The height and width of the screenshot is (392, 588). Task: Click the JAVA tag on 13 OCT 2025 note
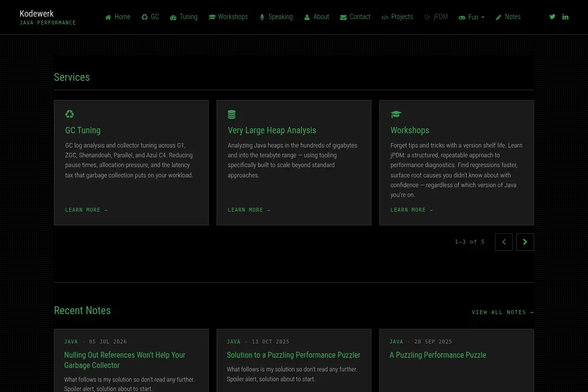[234, 342]
